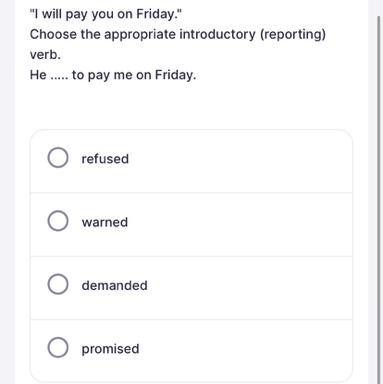
Task: Click the vertical scrollbar on the right edge
Action: click(x=379, y=200)
